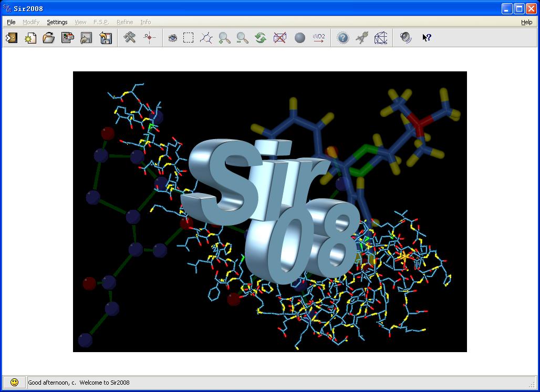This screenshot has width=540, height=392.
Task: Click the molecule bond structure icon
Action: pyautogui.click(x=206, y=38)
